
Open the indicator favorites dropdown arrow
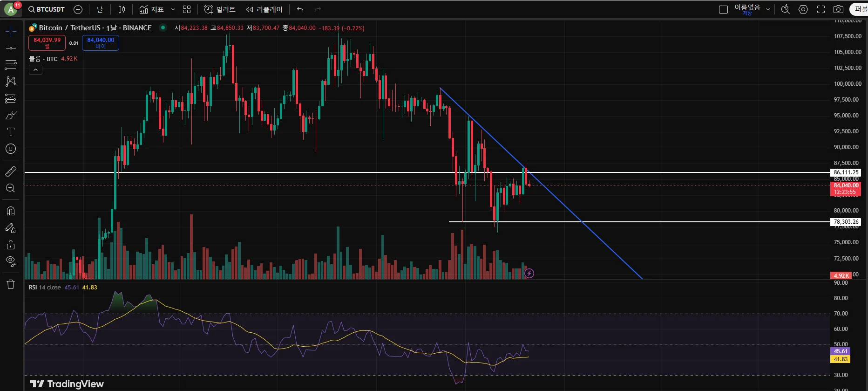coord(173,9)
